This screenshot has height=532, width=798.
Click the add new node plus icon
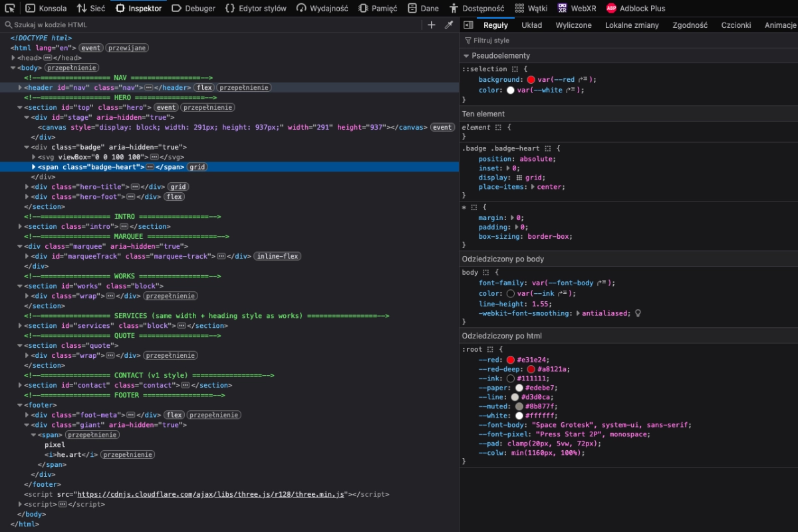[x=432, y=25]
